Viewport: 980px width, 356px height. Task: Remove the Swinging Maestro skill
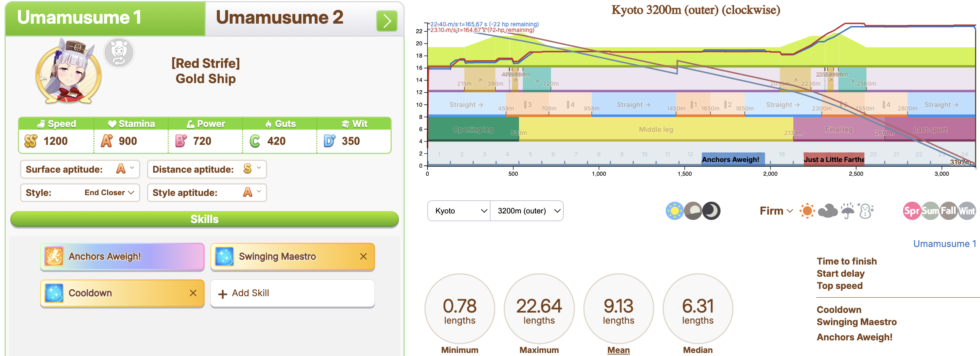(x=363, y=257)
